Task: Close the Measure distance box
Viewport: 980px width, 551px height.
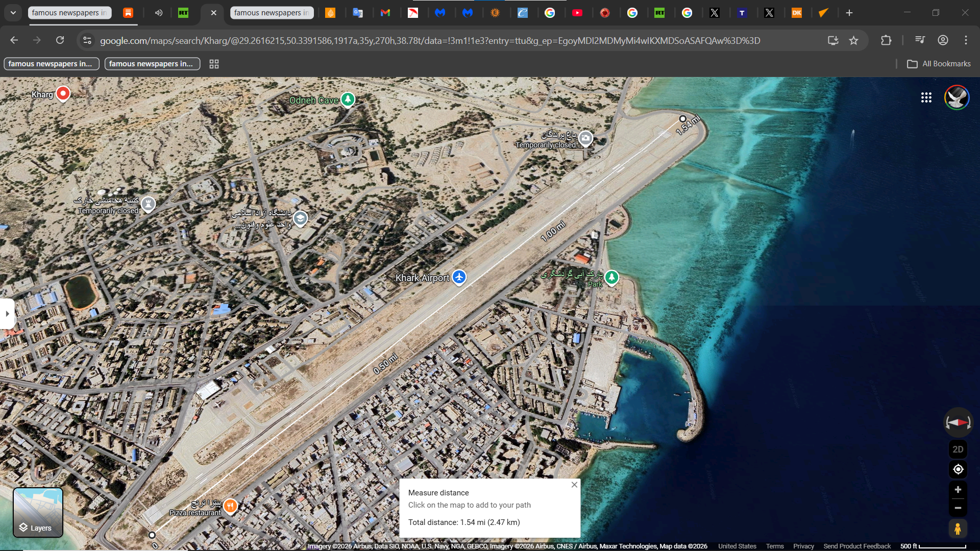Action: 574,485
